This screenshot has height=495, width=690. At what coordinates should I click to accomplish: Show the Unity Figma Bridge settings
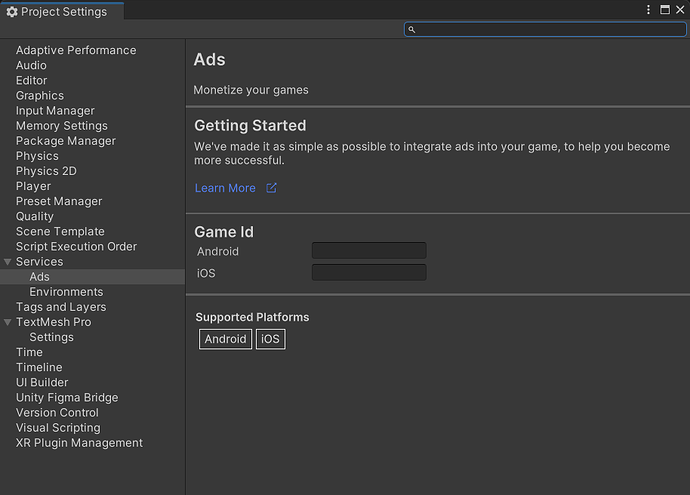[x=67, y=398]
